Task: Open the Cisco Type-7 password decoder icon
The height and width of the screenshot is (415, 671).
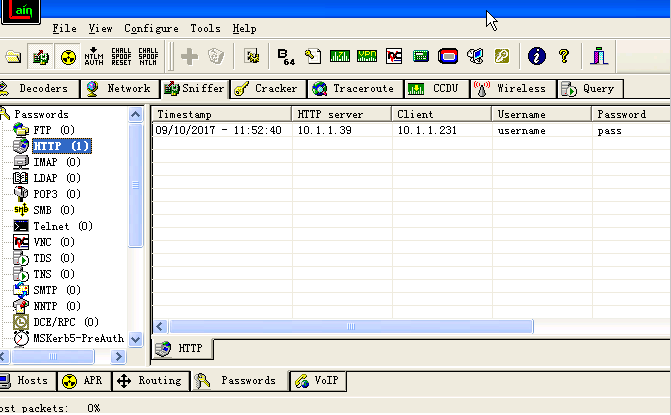Action: pos(340,56)
